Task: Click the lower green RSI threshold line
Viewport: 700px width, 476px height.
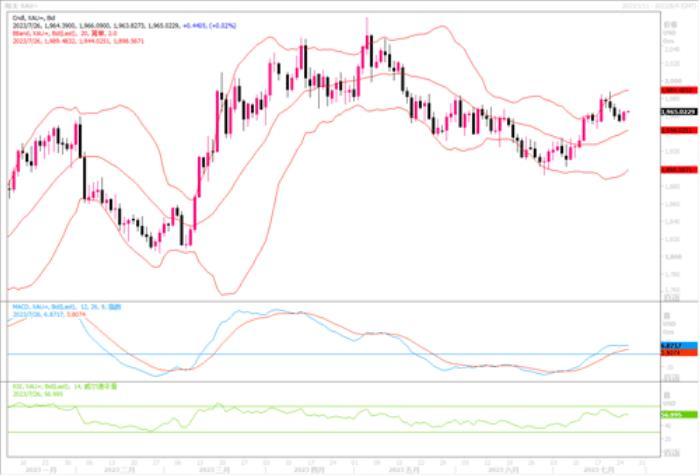Action: (300, 432)
